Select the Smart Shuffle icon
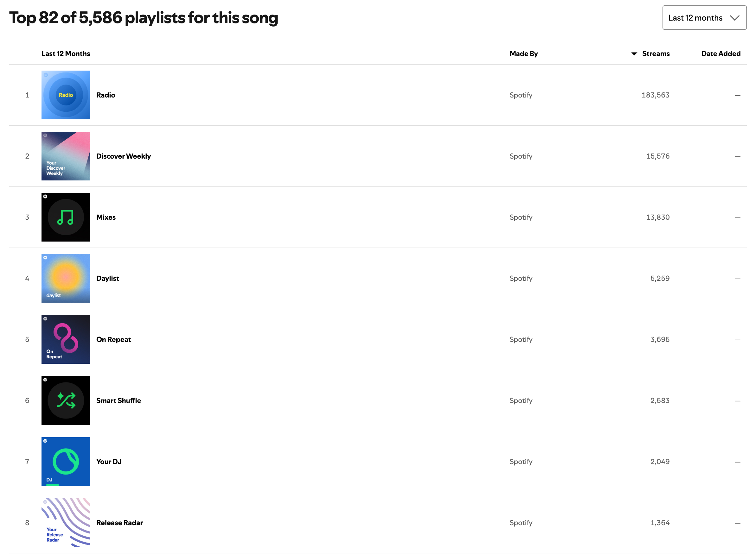Image resolution: width=756 pixels, height=554 pixels. [66, 400]
